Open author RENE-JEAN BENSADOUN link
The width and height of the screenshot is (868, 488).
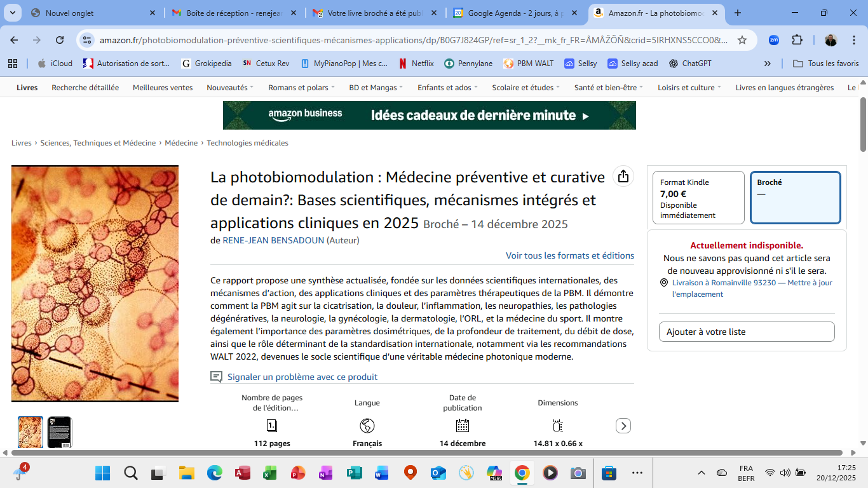click(x=273, y=240)
